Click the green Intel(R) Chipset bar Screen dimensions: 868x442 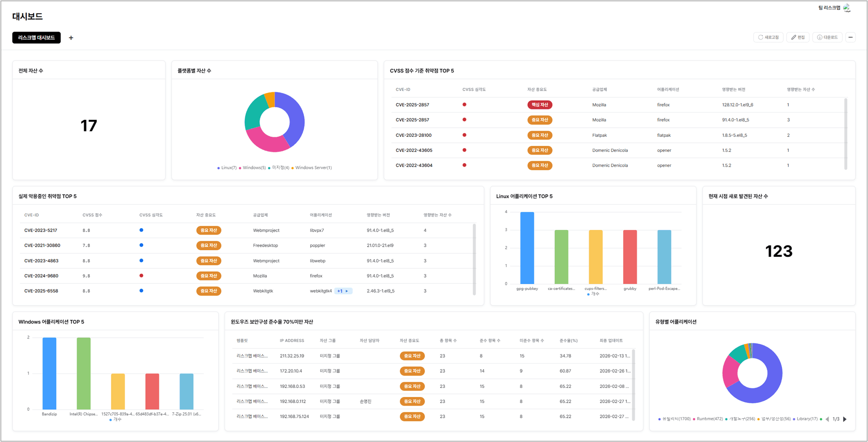pos(84,374)
